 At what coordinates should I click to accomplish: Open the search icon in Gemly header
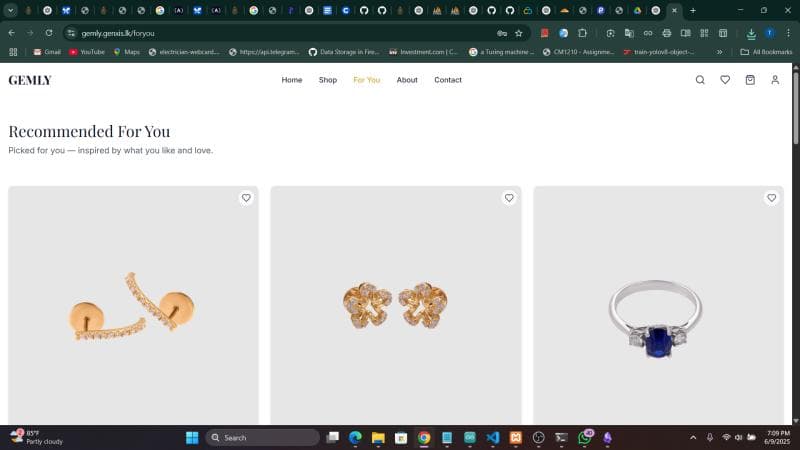click(x=700, y=80)
